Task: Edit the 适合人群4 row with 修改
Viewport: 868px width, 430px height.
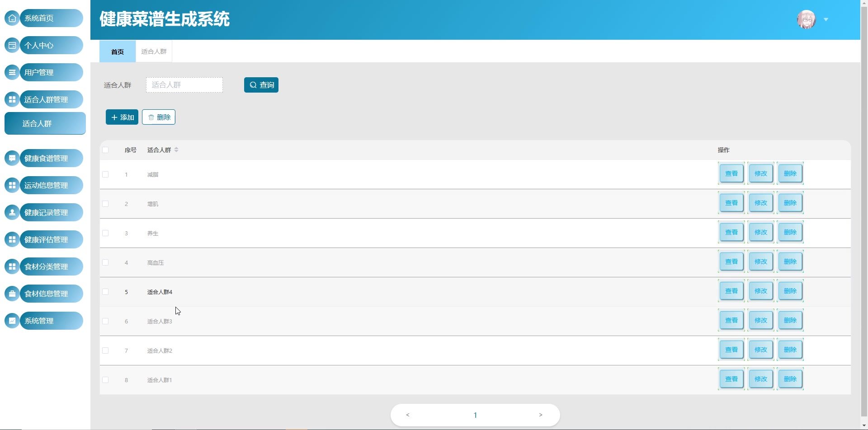Action: (x=761, y=291)
